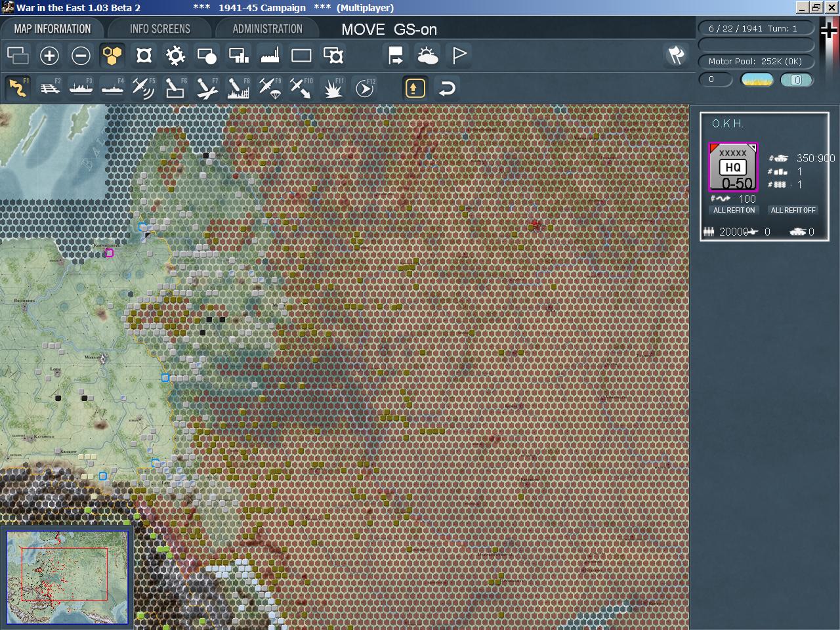Toggle the factory display icon
The height and width of the screenshot is (630, 840).
pyautogui.click(x=270, y=56)
